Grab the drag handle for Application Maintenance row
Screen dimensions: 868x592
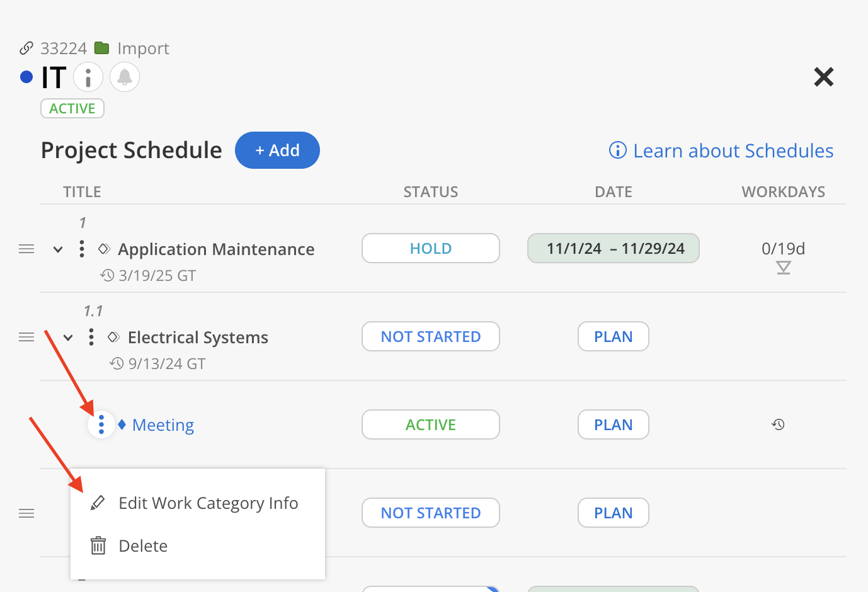pyautogui.click(x=26, y=249)
